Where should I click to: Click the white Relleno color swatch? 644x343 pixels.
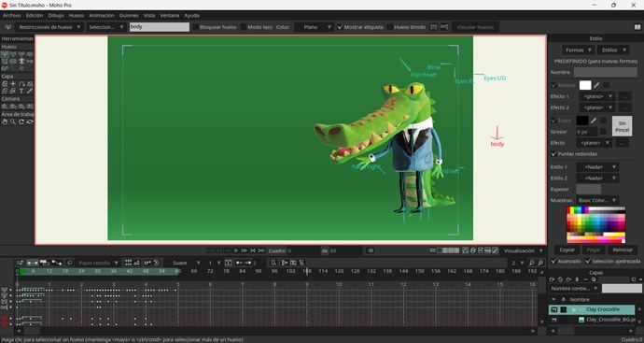pos(585,85)
